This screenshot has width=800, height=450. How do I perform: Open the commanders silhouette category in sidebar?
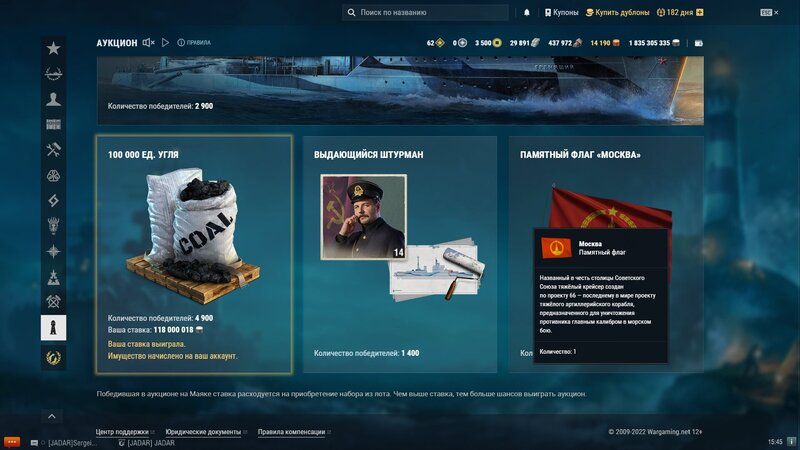[x=54, y=99]
